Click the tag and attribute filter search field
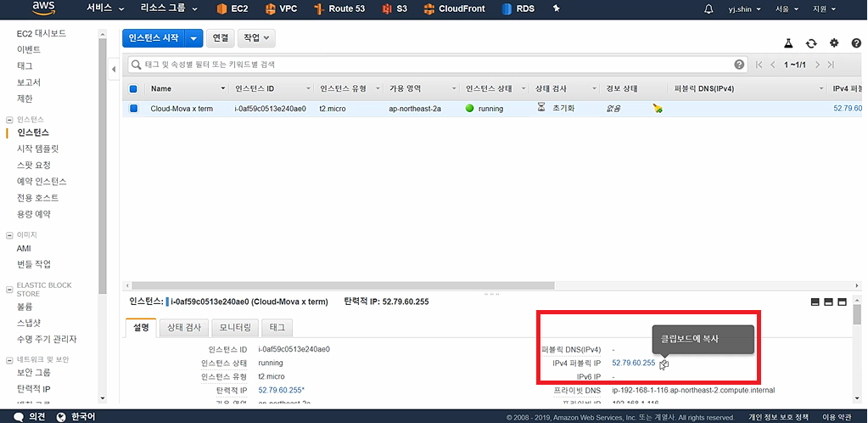 pyautogui.click(x=437, y=65)
